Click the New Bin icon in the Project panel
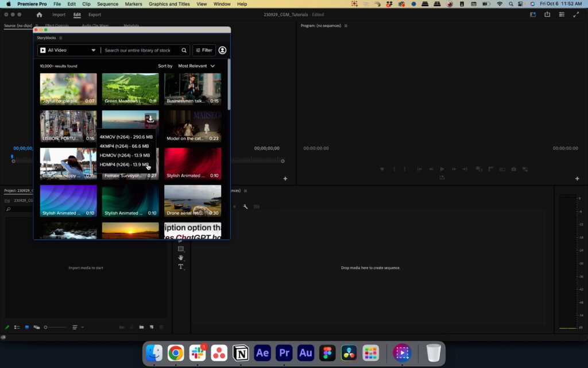Viewport: 588px width, 368px height. [142, 327]
